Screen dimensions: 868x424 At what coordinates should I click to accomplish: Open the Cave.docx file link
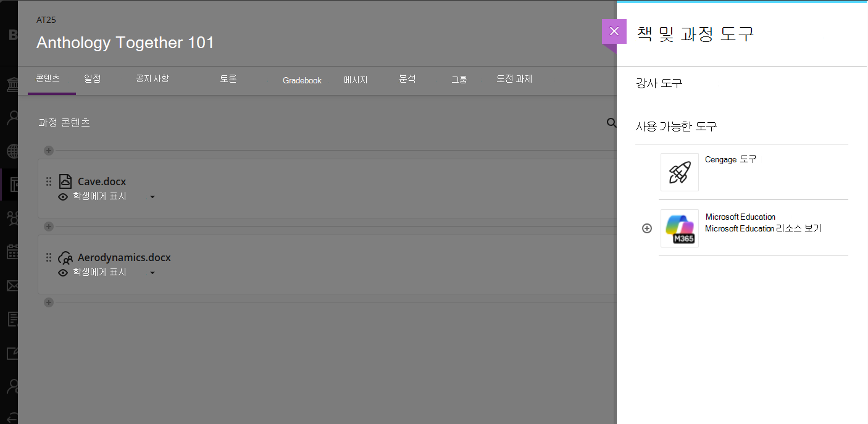[x=102, y=181]
